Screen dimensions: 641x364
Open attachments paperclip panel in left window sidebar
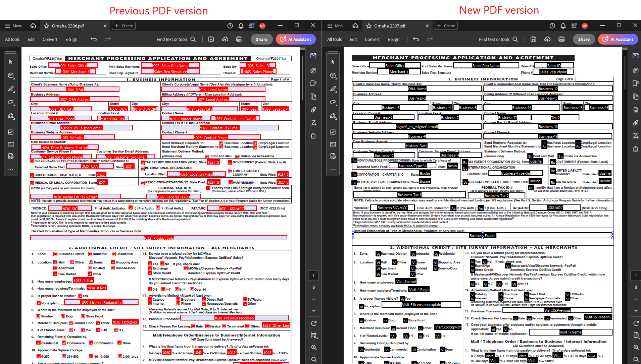coord(313,110)
